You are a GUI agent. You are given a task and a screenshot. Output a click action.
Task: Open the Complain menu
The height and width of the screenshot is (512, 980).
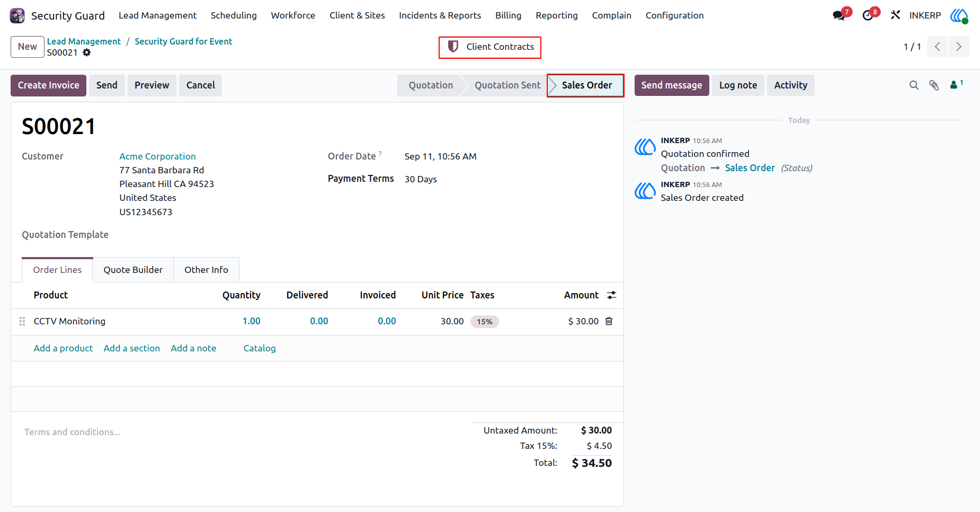coord(611,15)
